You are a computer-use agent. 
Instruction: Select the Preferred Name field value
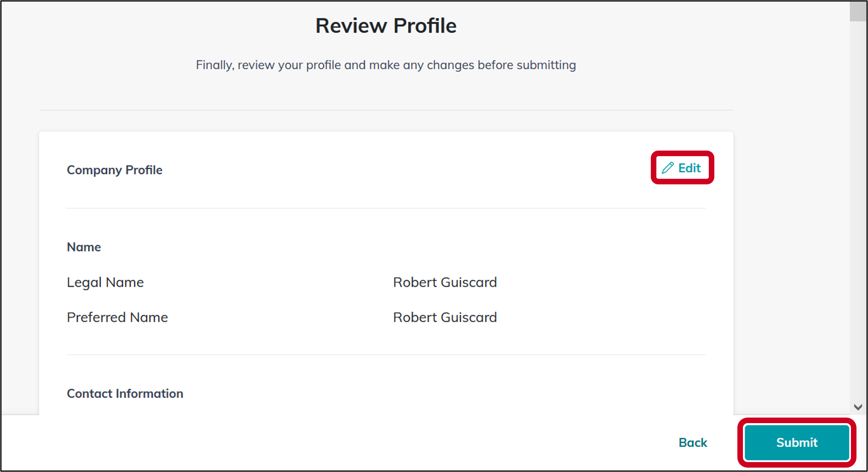click(x=445, y=317)
